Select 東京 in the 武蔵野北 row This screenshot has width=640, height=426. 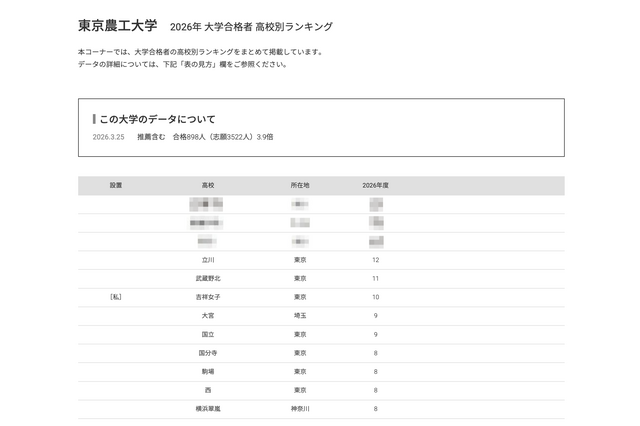click(x=300, y=278)
